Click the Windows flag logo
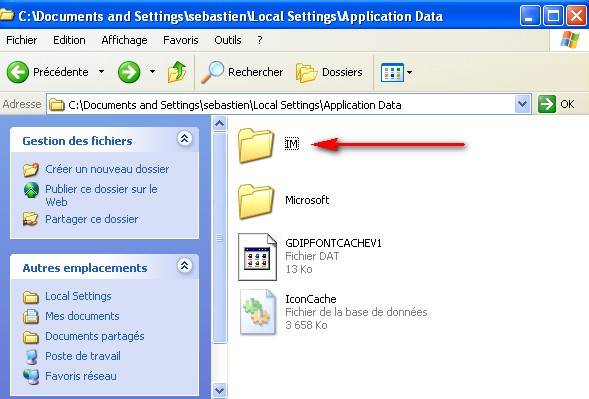This screenshot has height=399, width=589. coord(569,39)
